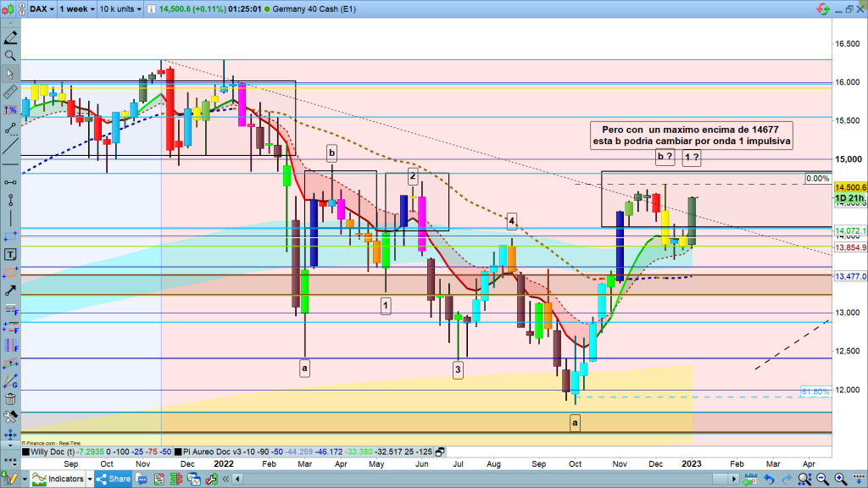Viewport: 868px width, 488px height.
Task: Select the ruler measurement tool
Action: click(10, 91)
